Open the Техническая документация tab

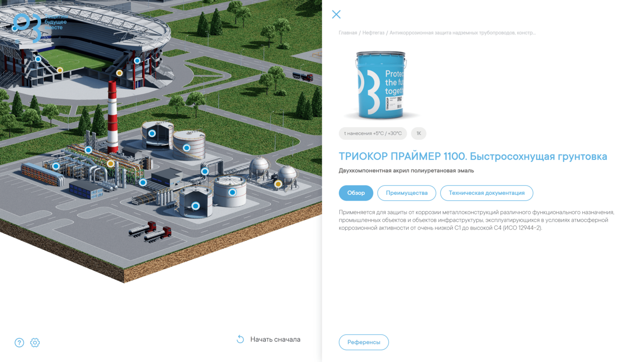486,193
